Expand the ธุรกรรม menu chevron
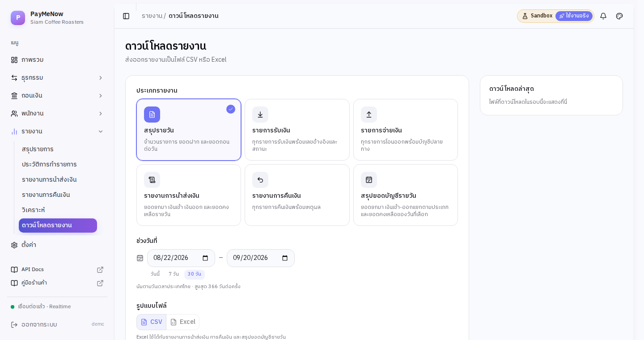 (101, 78)
